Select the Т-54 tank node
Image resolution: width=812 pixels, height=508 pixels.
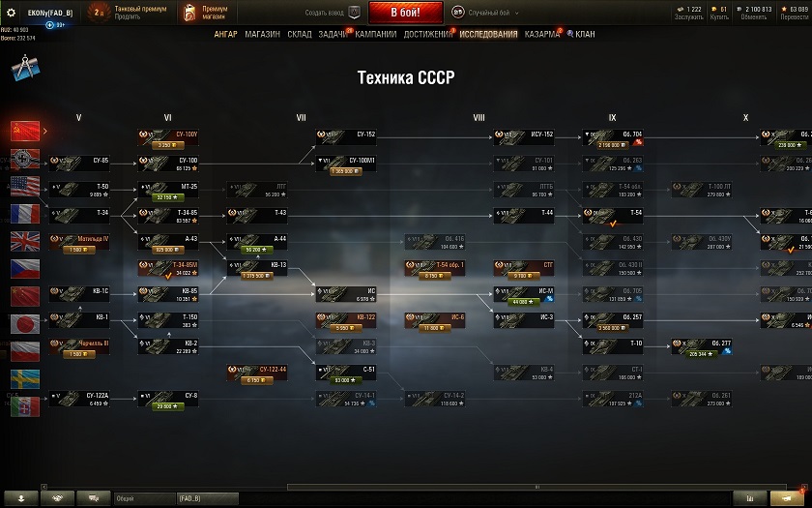[x=613, y=216]
